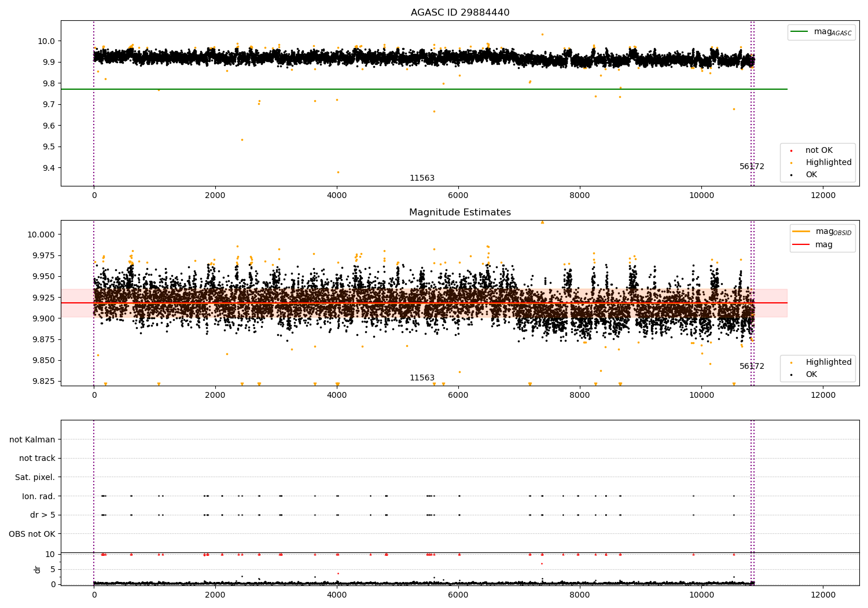Viewport: 868px width, 608px height.
Task: Select the 'Ion. rad.' row label
Action: click(38, 496)
